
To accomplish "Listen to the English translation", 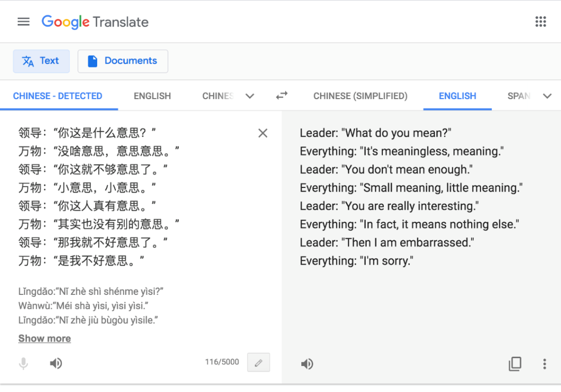I will pos(307,364).
